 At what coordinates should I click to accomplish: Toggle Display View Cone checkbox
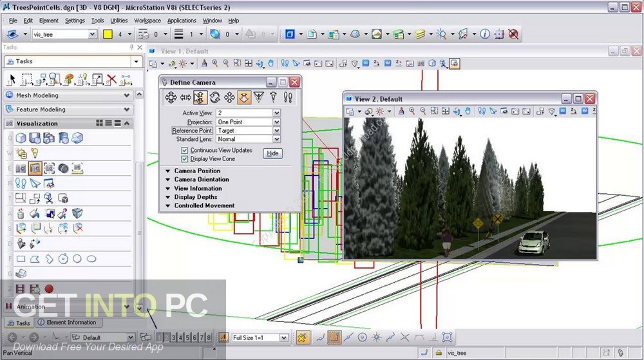[184, 159]
